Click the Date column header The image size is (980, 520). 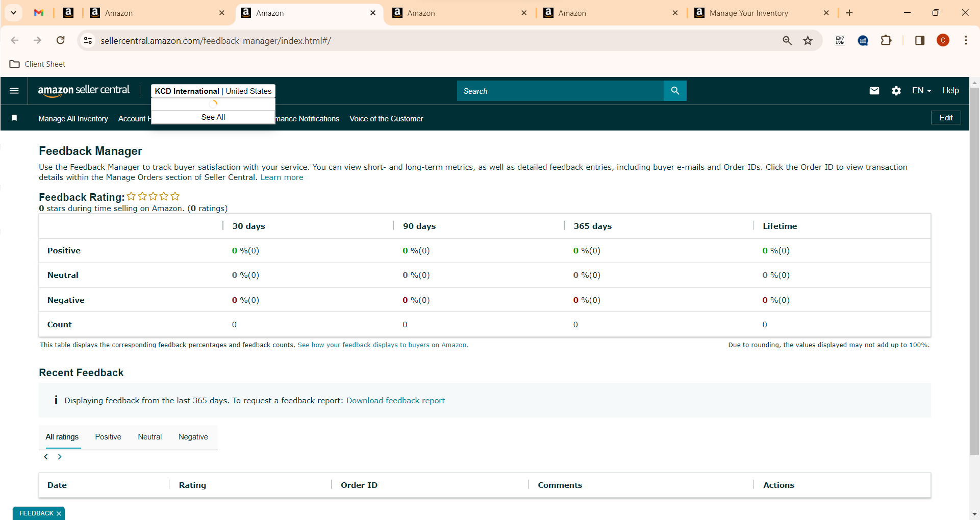[x=57, y=485]
